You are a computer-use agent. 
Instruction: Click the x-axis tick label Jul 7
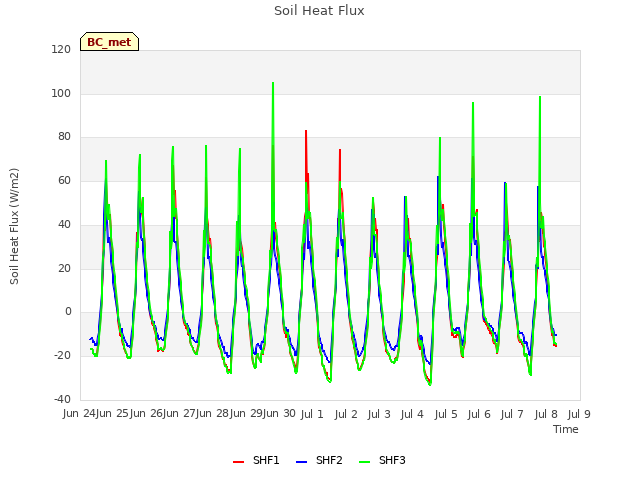point(512,414)
